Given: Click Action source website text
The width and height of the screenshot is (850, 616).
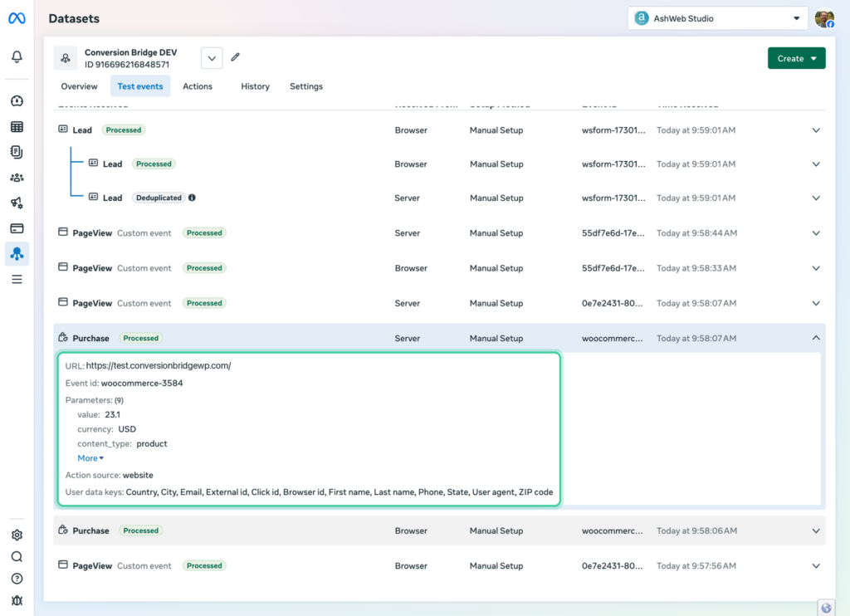Looking at the screenshot, I should coord(109,475).
